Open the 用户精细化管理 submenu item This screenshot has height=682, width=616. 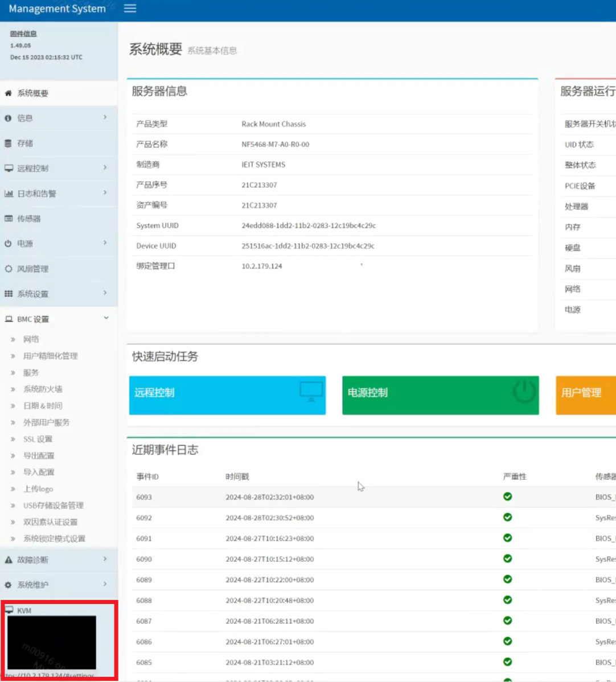pos(51,356)
